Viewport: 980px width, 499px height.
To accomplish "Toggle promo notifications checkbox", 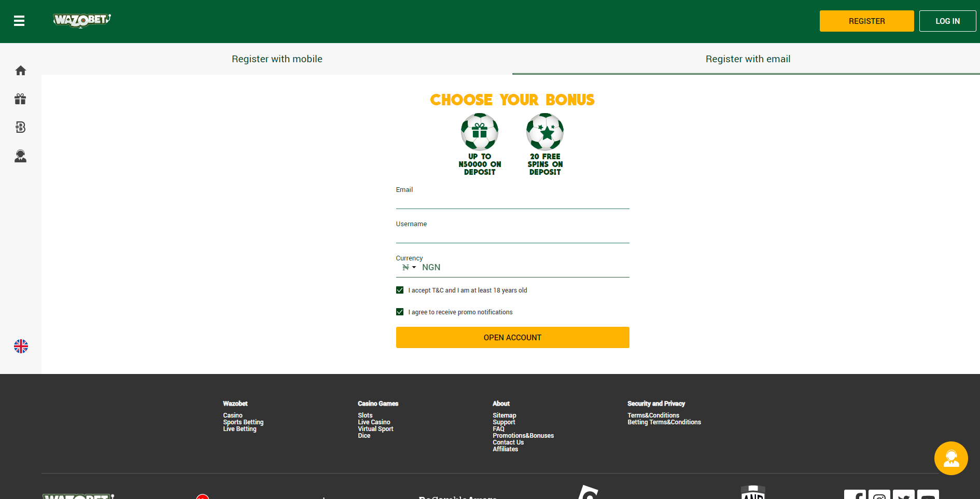I will click(x=400, y=312).
